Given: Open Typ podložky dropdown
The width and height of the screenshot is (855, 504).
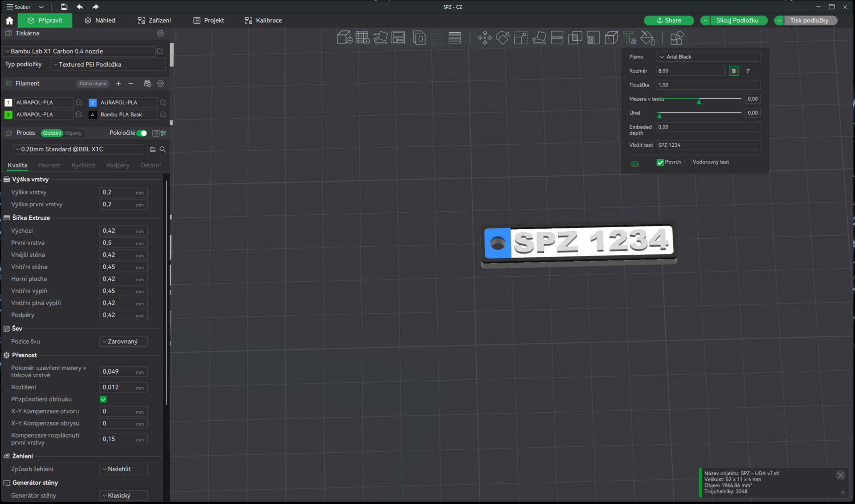Looking at the screenshot, I should 108,65.
